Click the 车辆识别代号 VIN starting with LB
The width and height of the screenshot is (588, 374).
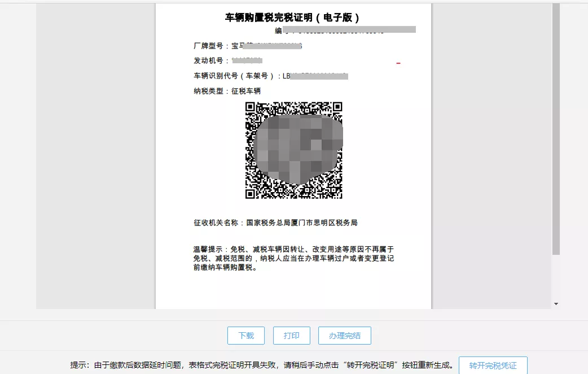[316, 75]
